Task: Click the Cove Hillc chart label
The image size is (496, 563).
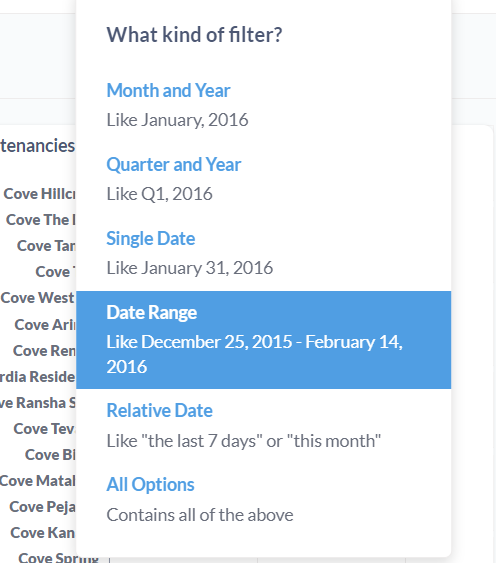Action: click(x=40, y=194)
